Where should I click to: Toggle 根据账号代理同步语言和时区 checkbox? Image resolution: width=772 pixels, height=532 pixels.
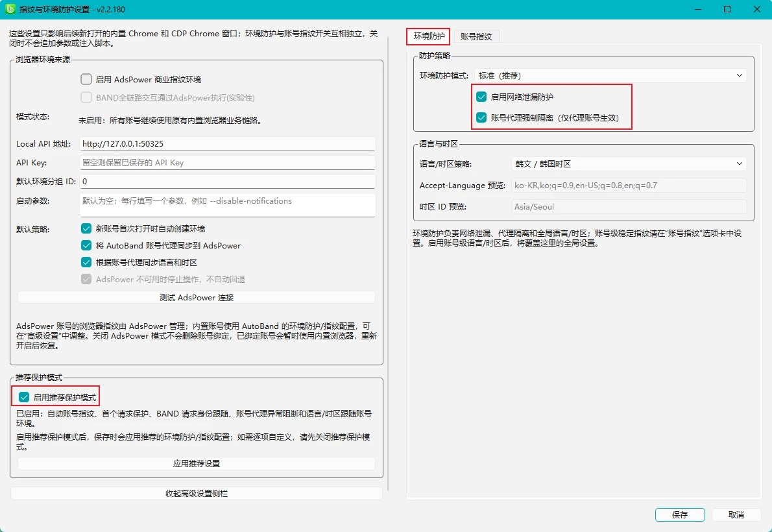click(86, 262)
